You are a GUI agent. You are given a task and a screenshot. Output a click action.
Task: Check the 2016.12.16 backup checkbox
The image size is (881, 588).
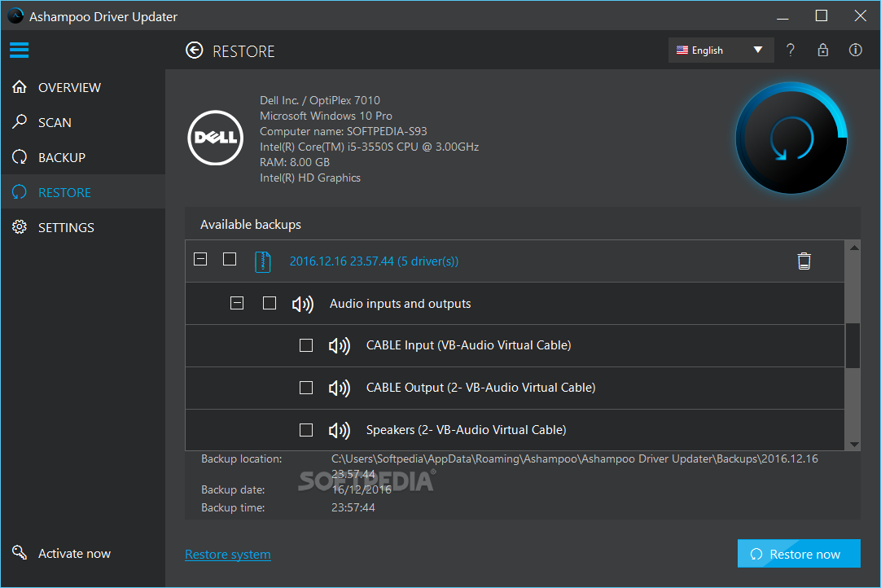click(x=230, y=259)
